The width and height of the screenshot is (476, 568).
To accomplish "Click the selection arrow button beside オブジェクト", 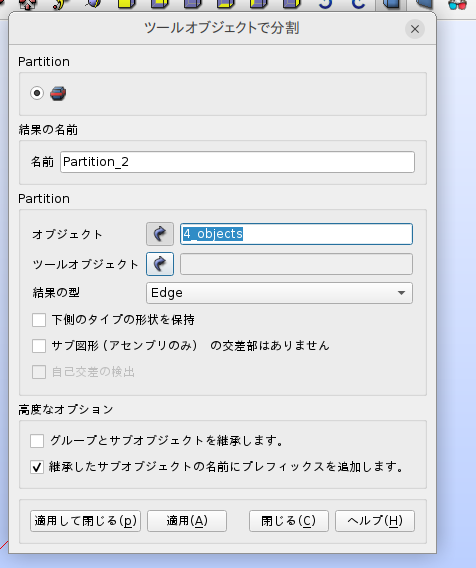I will click(x=160, y=234).
